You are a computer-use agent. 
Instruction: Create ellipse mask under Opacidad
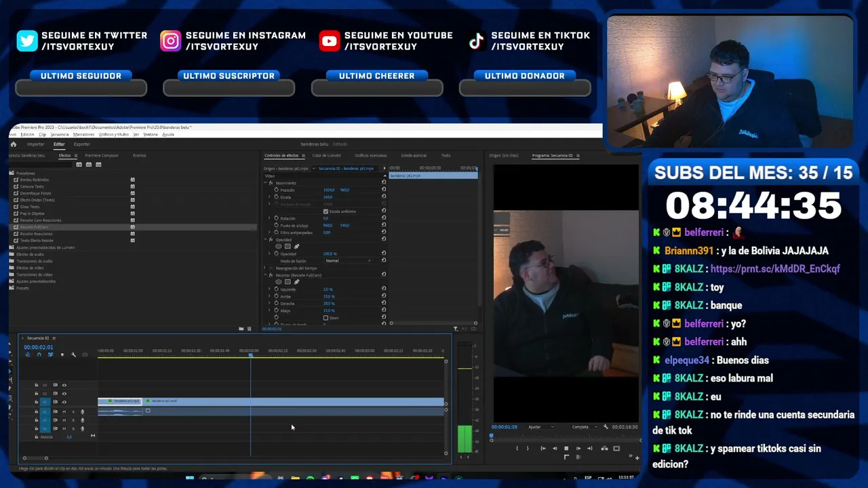pos(278,247)
